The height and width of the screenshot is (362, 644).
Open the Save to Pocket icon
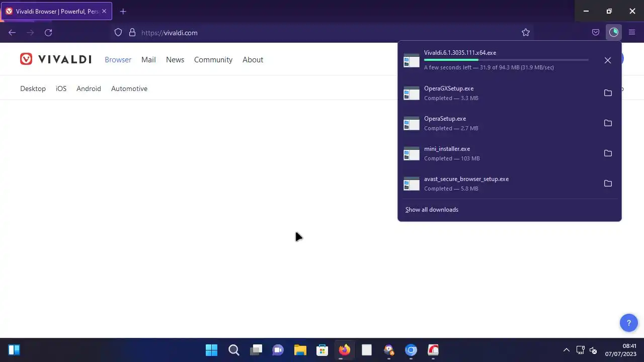point(596,33)
